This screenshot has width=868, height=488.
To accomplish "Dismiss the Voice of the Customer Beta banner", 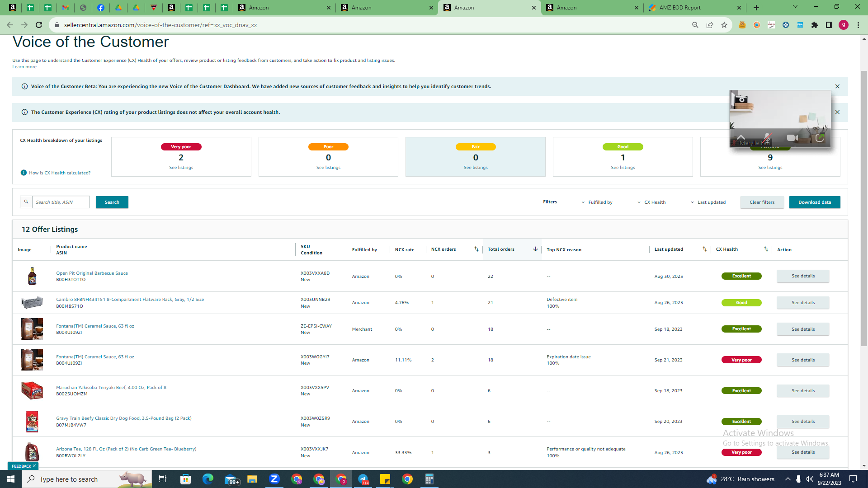I will click(837, 86).
